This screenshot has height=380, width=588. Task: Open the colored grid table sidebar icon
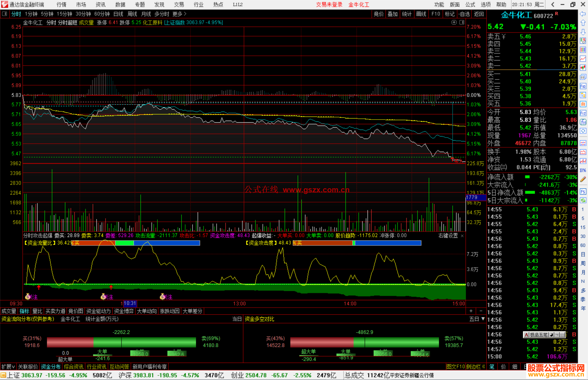click(583, 50)
